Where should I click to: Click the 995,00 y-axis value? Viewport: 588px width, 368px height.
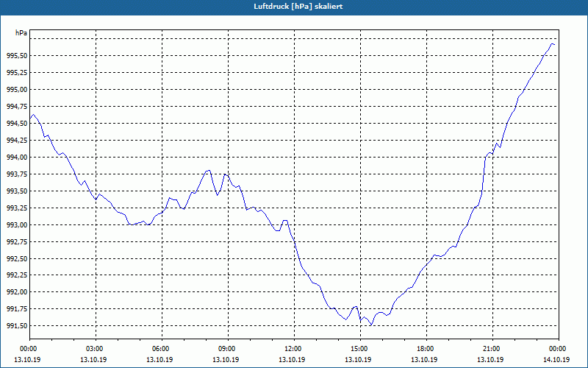(x=17, y=89)
